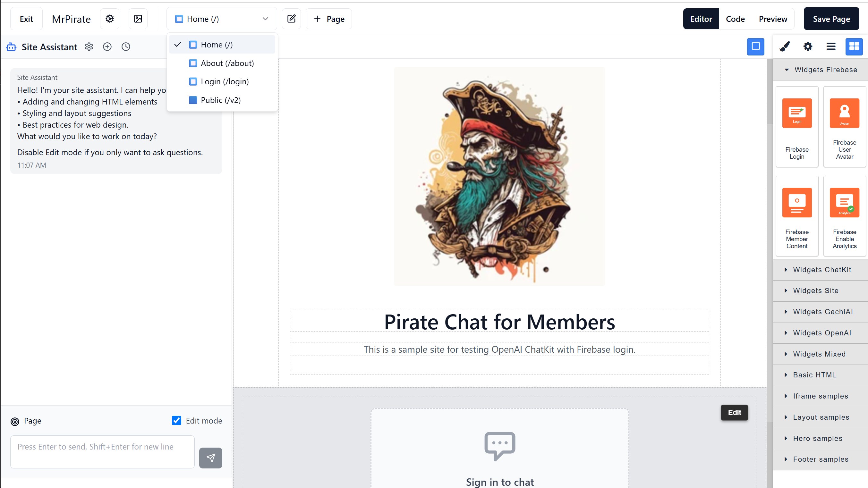The width and height of the screenshot is (868, 488).
Task: Click the Exit button
Action: [x=26, y=19]
